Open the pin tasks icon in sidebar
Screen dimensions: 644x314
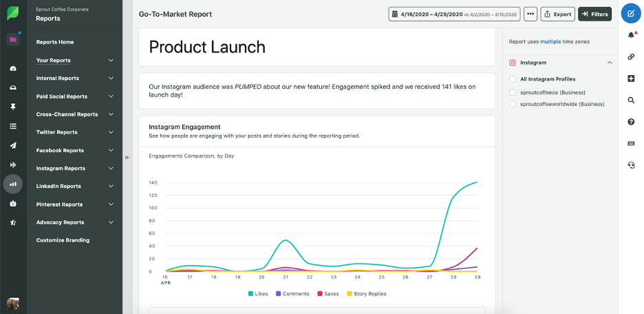[x=12, y=107]
